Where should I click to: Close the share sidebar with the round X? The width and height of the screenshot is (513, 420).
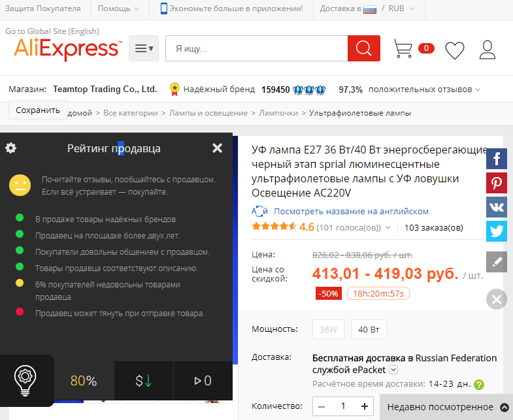pos(496,299)
